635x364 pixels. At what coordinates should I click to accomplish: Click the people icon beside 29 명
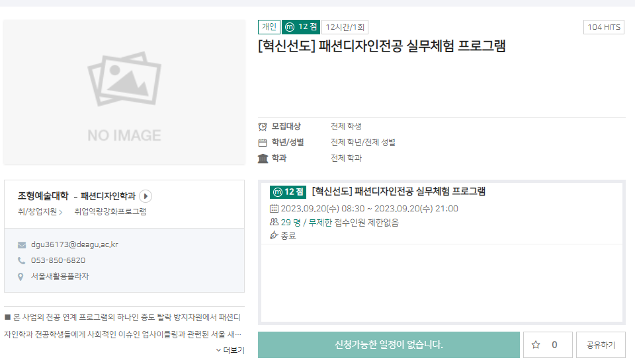click(275, 223)
